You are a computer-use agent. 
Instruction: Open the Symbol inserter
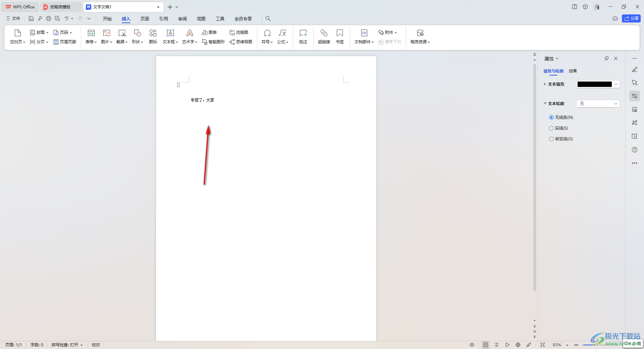pos(267,37)
